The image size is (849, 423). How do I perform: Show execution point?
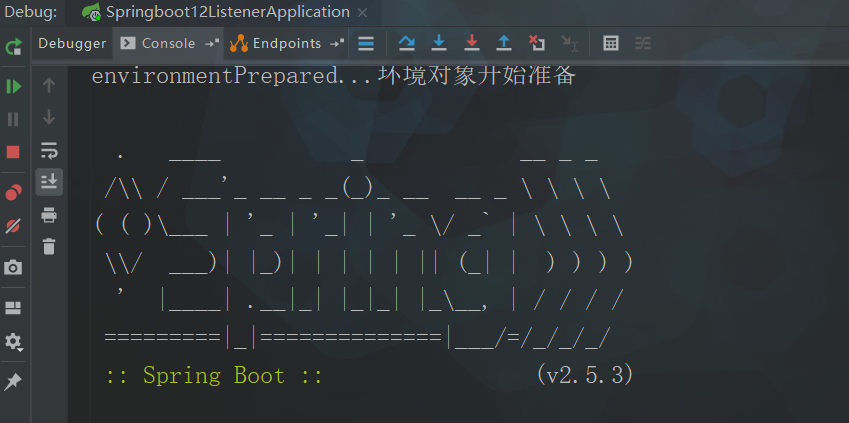tap(366, 43)
